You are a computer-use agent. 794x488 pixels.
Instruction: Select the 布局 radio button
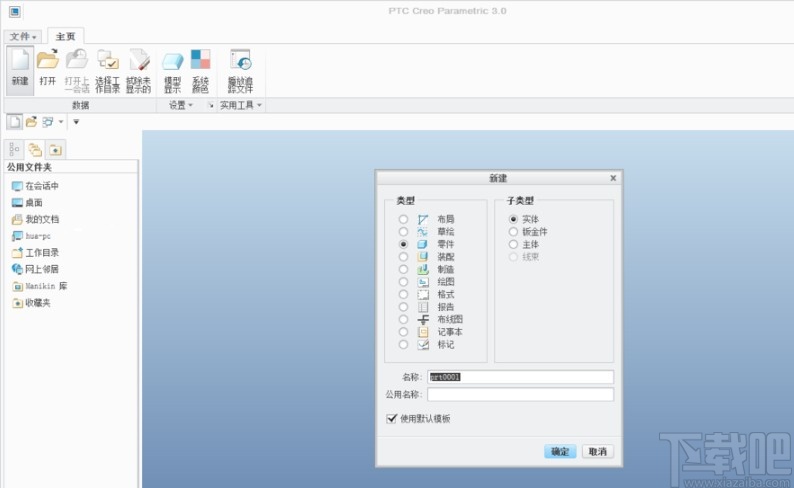[x=403, y=219]
